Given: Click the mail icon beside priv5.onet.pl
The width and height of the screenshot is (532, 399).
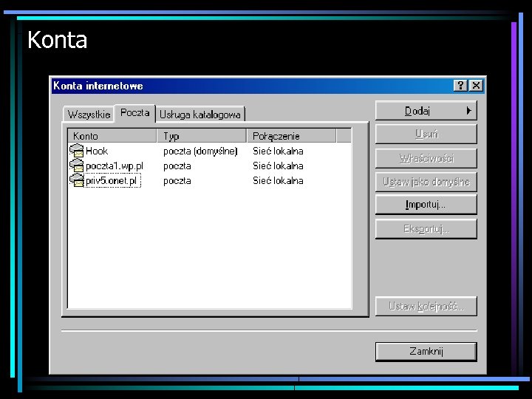Looking at the screenshot, I should pos(77,180).
